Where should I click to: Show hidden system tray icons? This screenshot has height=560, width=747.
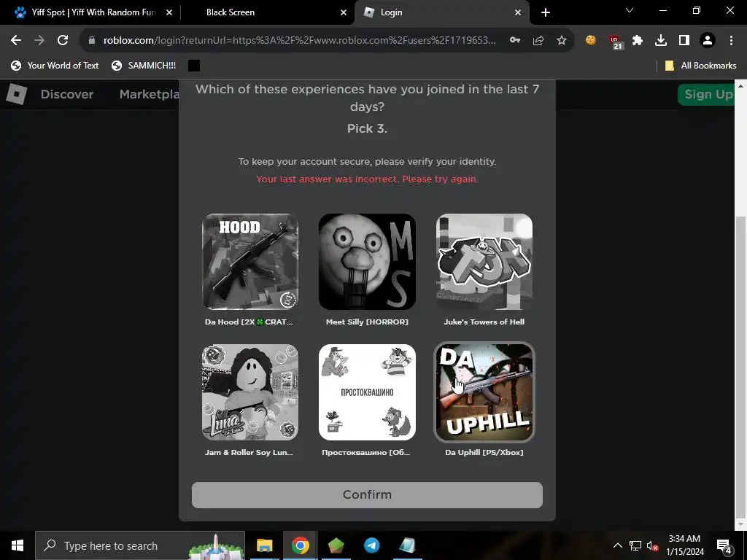click(x=617, y=545)
